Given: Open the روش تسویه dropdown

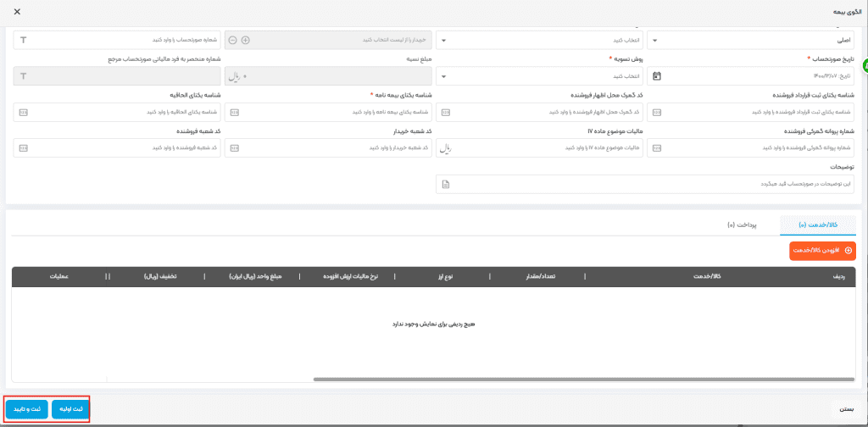Looking at the screenshot, I should coord(539,76).
